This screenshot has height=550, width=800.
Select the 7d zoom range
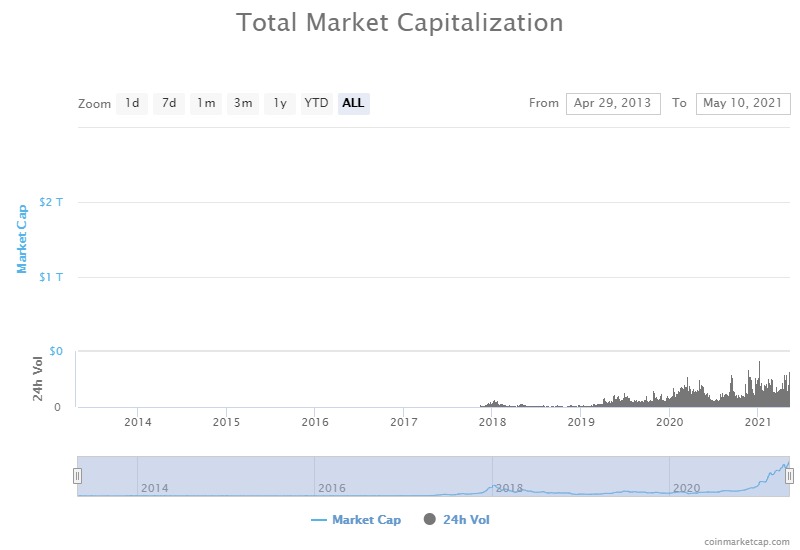(x=169, y=104)
